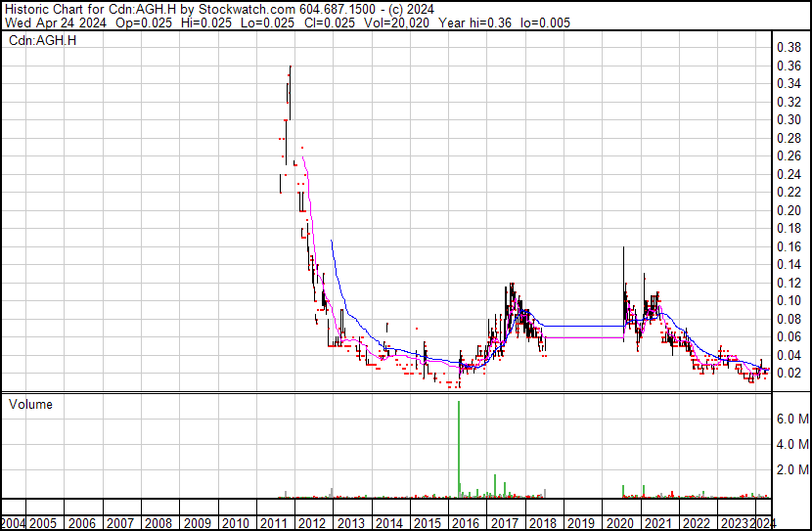Select the 2005 year axis label
The width and height of the screenshot is (812, 531).
(43, 523)
